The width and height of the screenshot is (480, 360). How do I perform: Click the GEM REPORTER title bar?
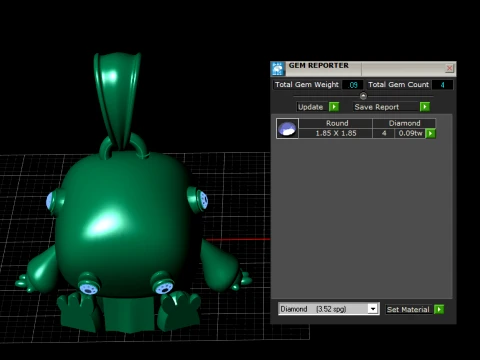tap(363, 69)
